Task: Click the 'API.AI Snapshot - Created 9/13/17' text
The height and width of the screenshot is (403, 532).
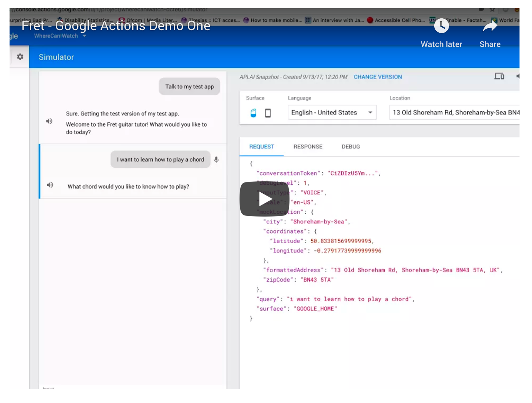Action: 293,77
